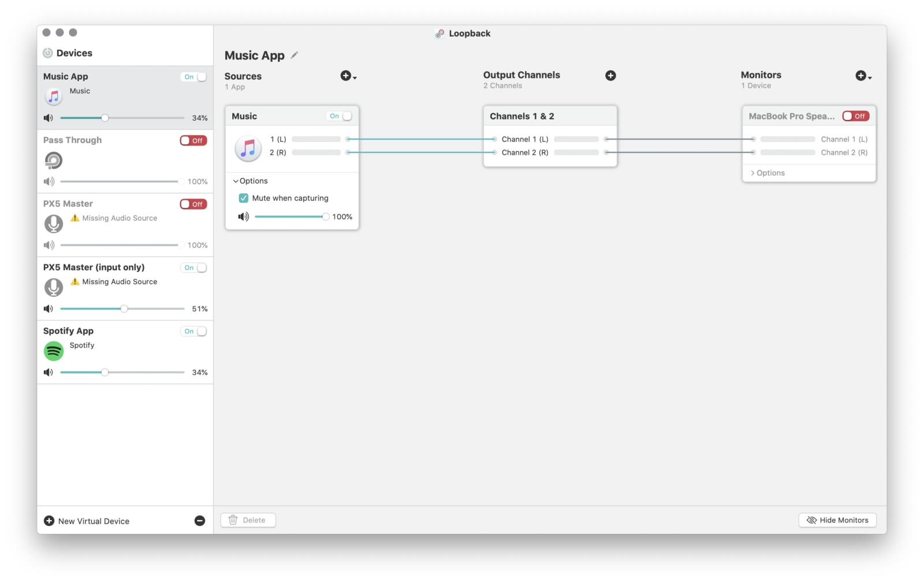Screen dimensions: 924x583
Task: Select the Spotify App device
Action: [125, 352]
